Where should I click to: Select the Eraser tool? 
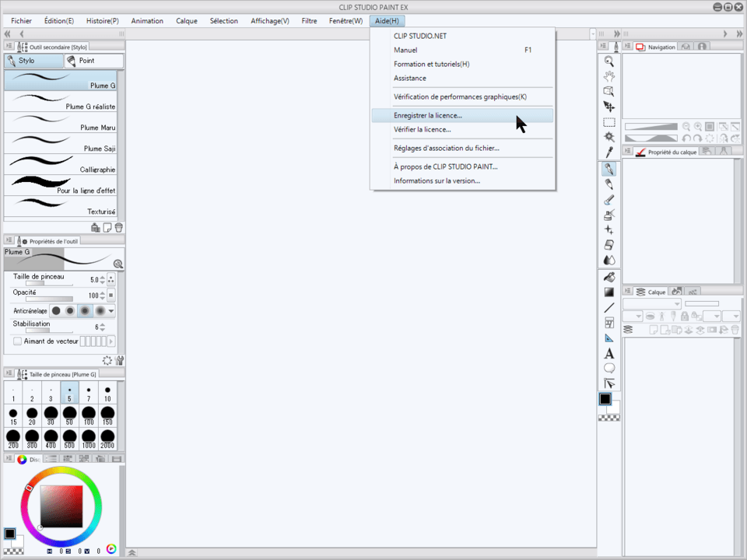(x=608, y=245)
